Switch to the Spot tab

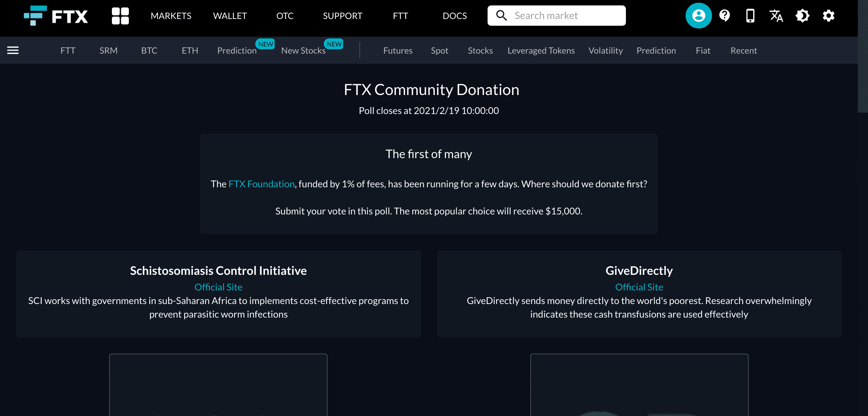[x=439, y=51]
